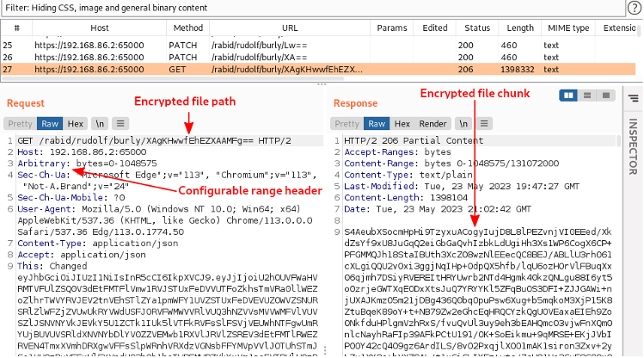
Task: Switch Response view to Hex
Action: coord(403,123)
